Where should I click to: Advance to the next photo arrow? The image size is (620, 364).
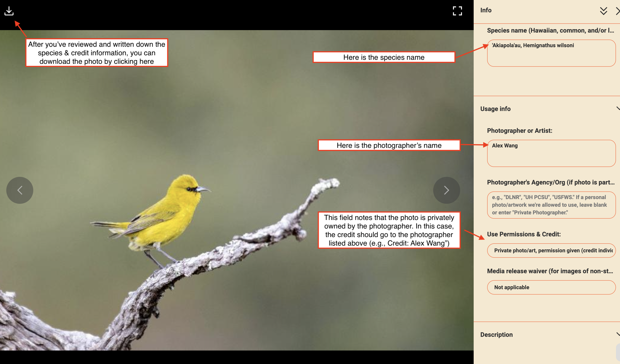446,190
